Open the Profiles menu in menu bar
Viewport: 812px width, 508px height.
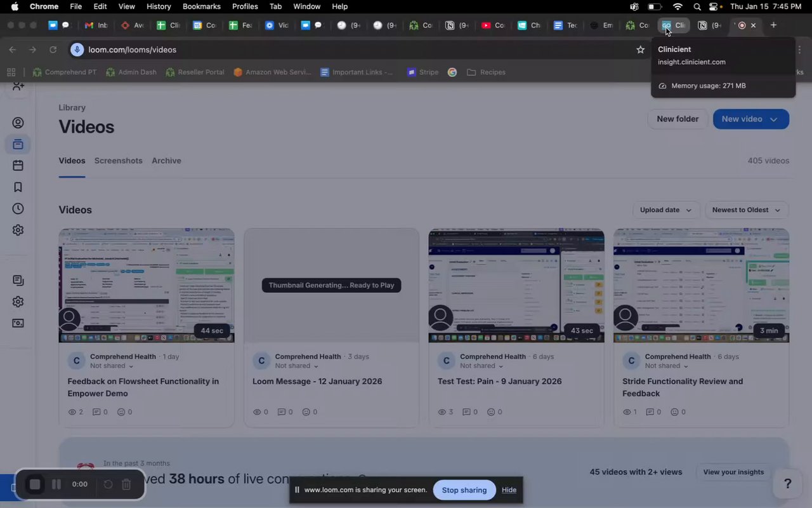tap(245, 6)
